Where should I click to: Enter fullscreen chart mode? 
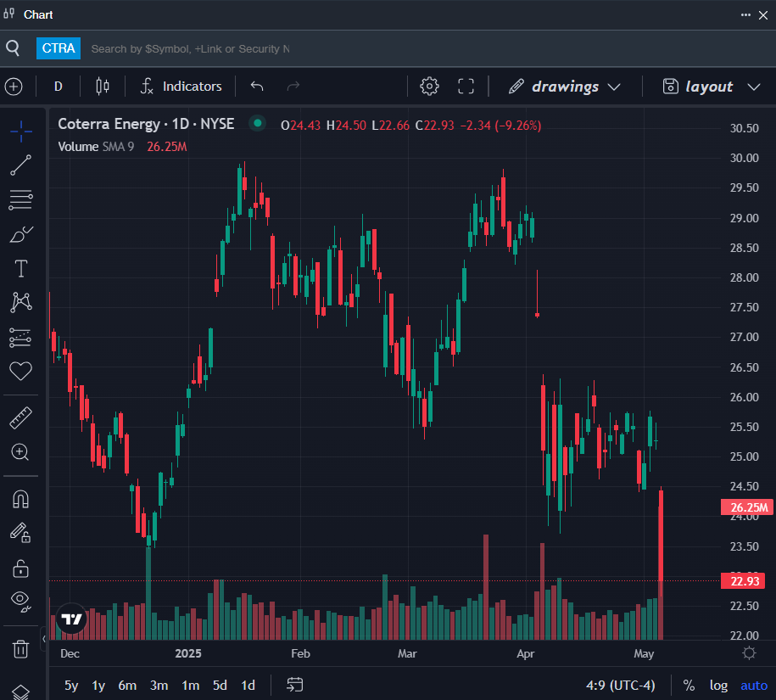tap(466, 87)
